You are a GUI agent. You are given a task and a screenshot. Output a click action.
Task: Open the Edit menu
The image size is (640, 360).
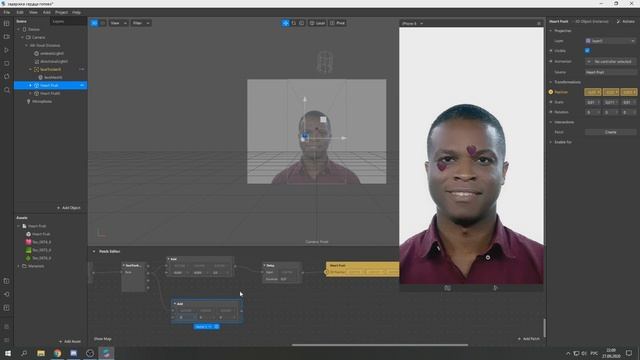tap(20, 12)
